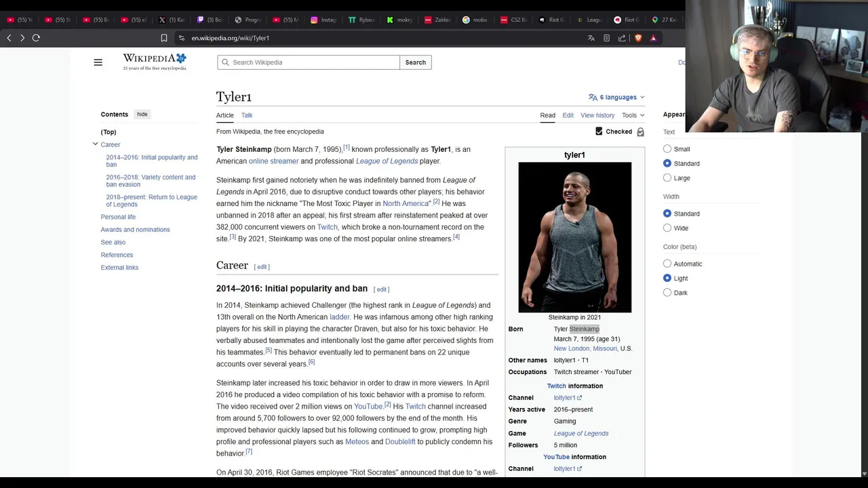
Task: Open Wikipedia main menu hamburger icon
Action: coord(98,62)
